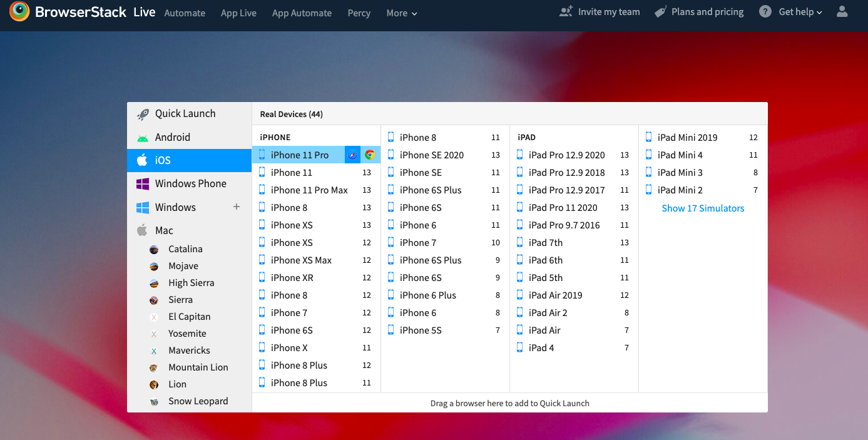Viewport: 868px width, 440px height.
Task: Click the iPhone 5S device icon
Action: (x=391, y=330)
